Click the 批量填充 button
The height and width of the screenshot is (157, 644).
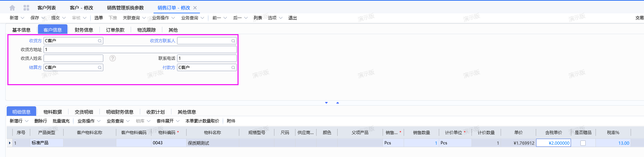coord(61,121)
